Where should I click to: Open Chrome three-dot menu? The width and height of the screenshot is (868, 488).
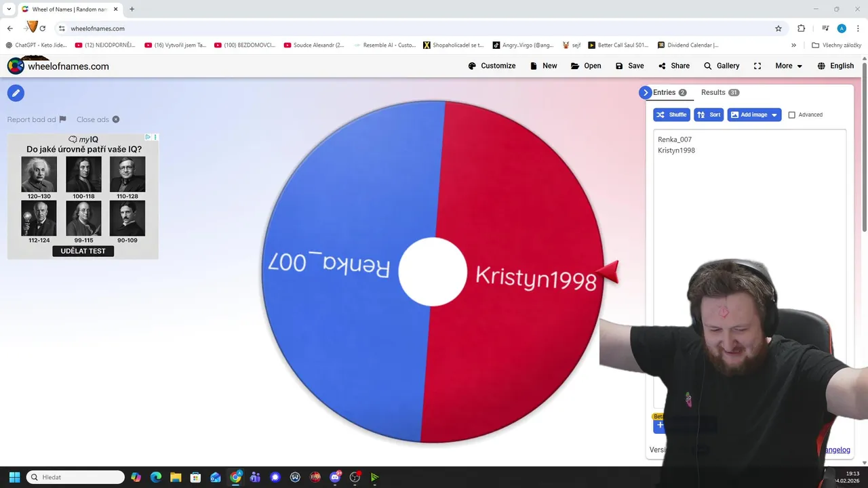[858, 28]
